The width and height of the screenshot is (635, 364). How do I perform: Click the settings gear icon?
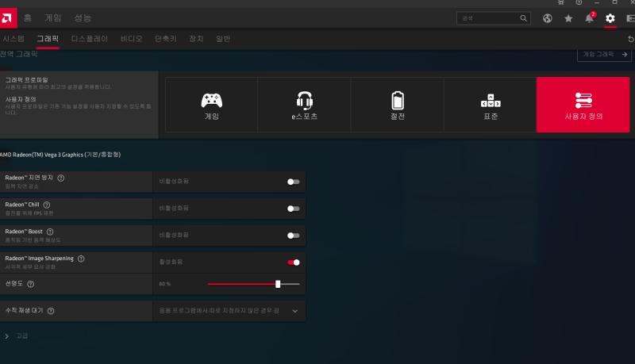pyautogui.click(x=610, y=18)
